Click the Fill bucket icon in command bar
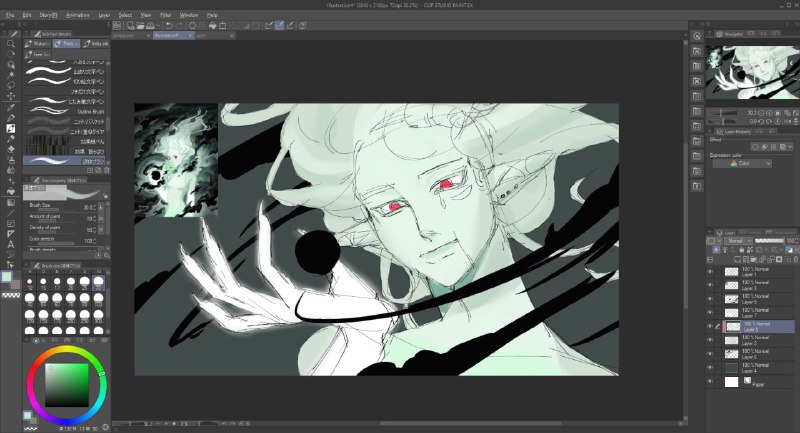Image resolution: width=800 pixels, height=433 pixels. pos(212,26)
